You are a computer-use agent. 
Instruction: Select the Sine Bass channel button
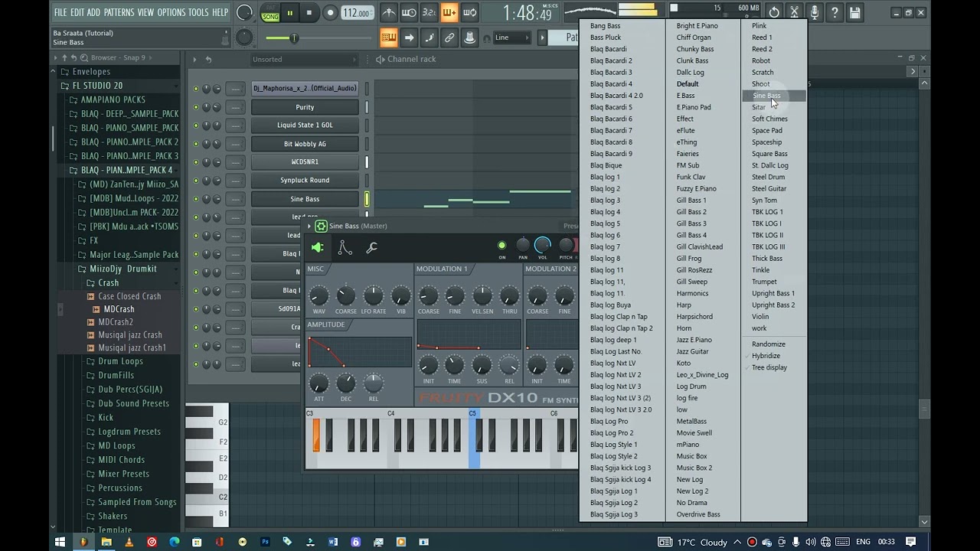pos(305,199)
